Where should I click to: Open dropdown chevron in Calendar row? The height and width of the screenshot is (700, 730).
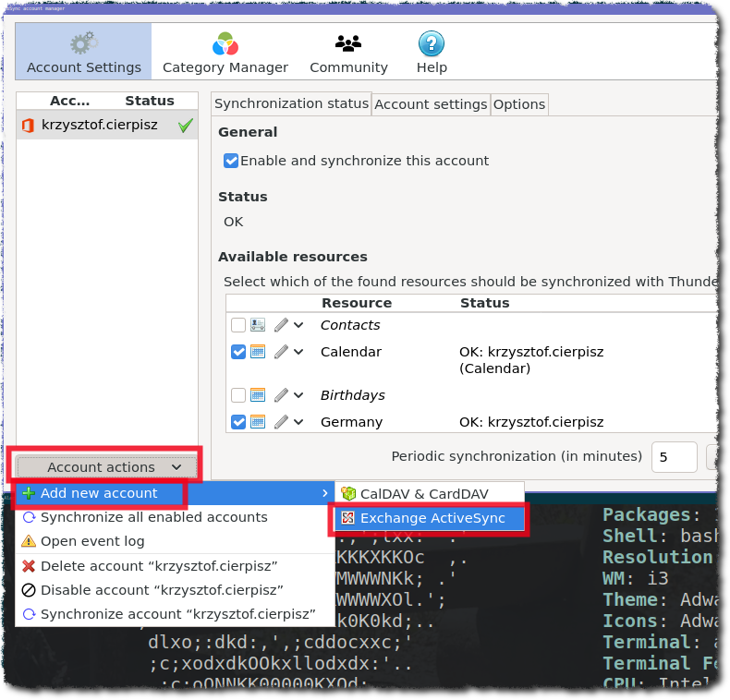point(298,352)
